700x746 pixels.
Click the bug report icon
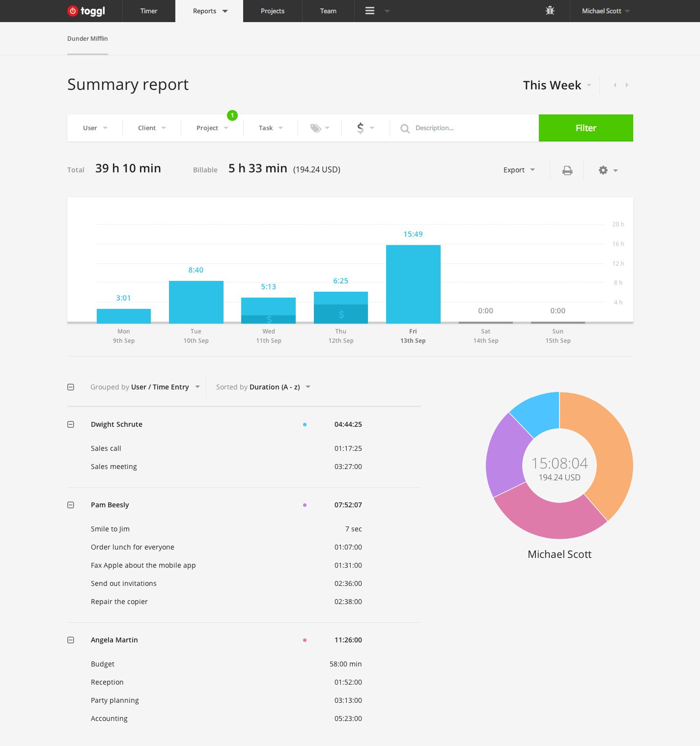tap(550, 11)
